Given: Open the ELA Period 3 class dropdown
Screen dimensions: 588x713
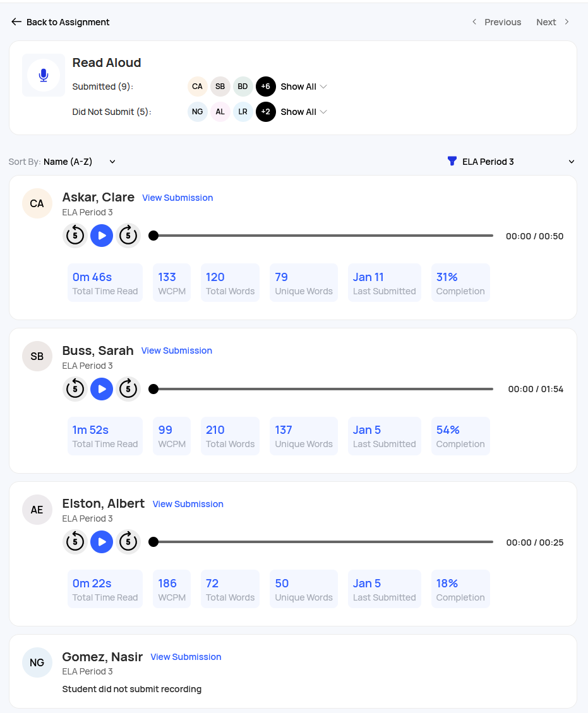Looking at the screenshot, I should coord(512,162).
